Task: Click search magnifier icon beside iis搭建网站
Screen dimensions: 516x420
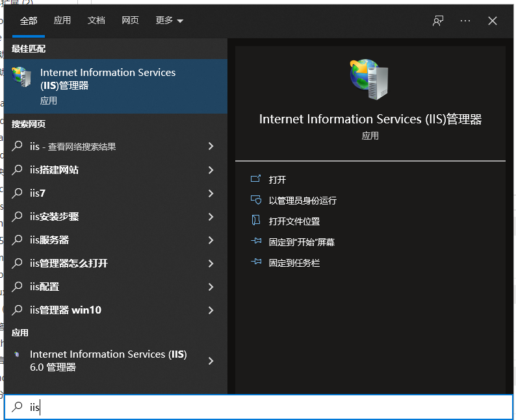Action: click(x=17, y=169)
